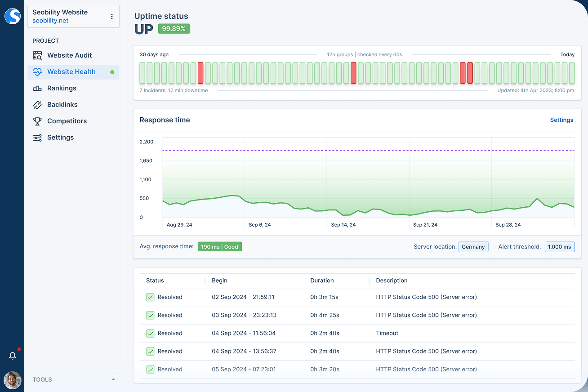Open notifications via the bell icon
The image size is (588, 392).
tap(13, 355)
